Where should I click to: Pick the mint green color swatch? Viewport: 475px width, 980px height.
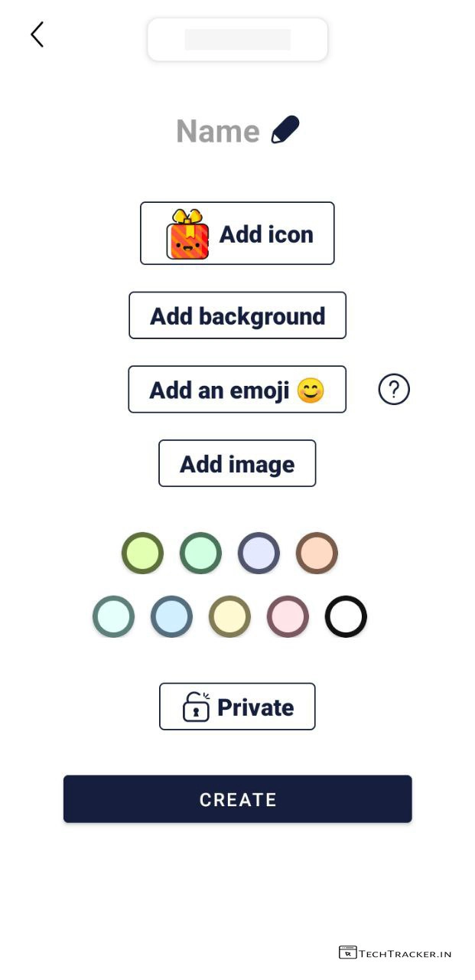[200, 553]
